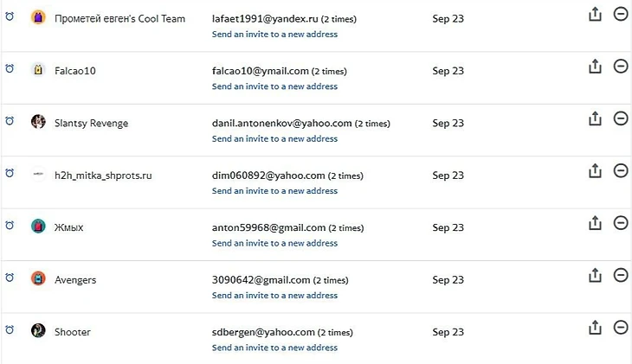Open the Avengers team avatar
Screen dimensions: 632x364
pos(38,278)
